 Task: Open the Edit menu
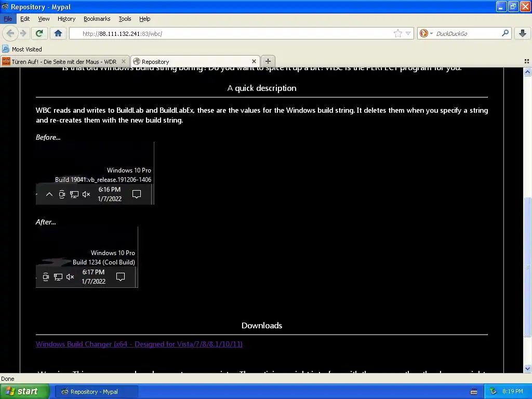25,19
